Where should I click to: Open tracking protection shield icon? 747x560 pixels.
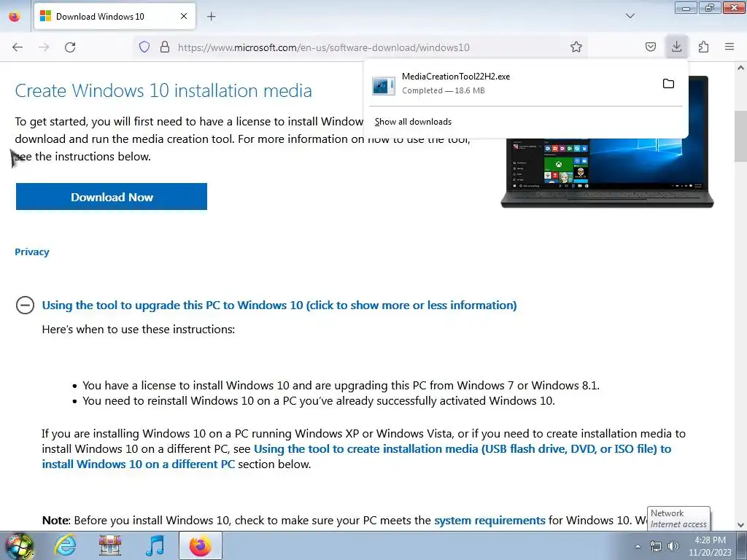coord(144,47)
